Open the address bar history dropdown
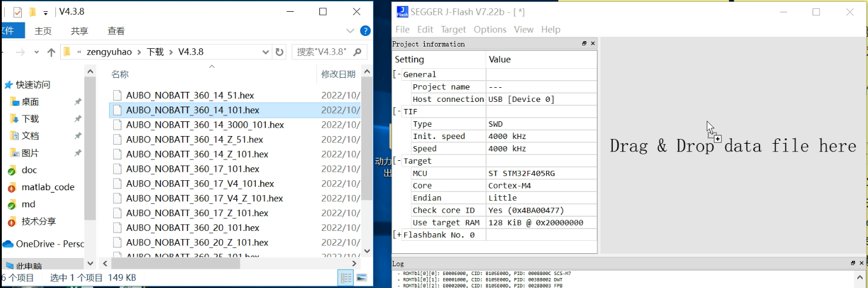The width and height of the screenshot is (868, 288). pos(266,52)
